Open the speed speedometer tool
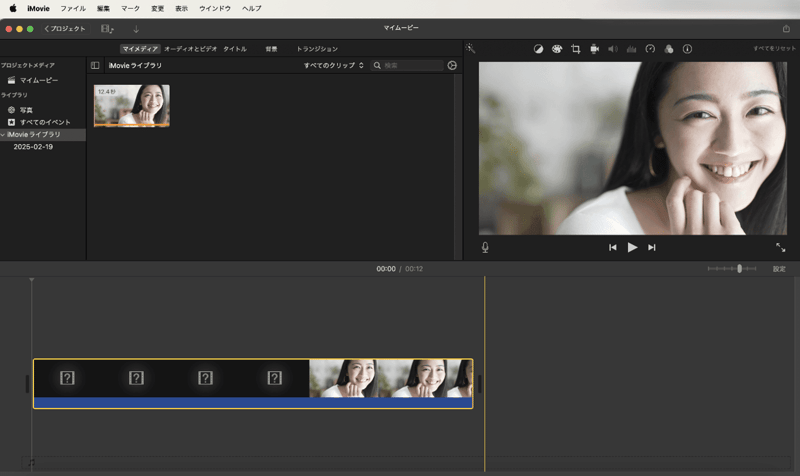 pyautogui.click(x=650, y=49)
